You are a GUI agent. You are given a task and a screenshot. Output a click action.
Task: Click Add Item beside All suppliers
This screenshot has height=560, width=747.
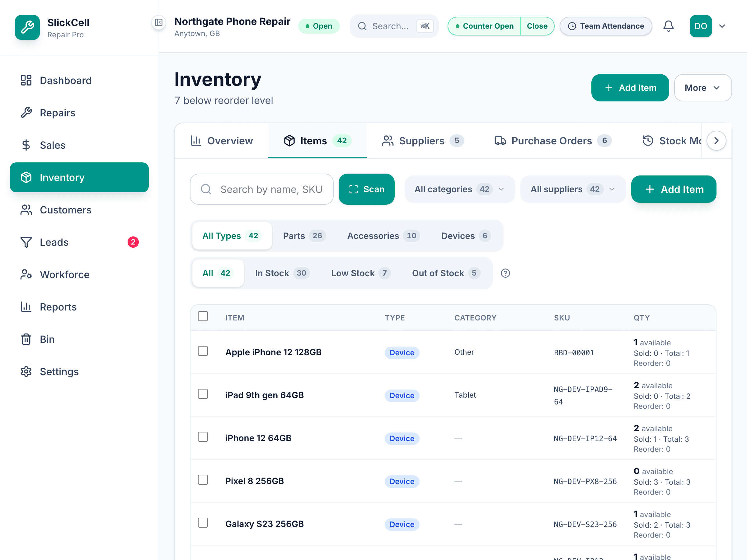point(673,189)
